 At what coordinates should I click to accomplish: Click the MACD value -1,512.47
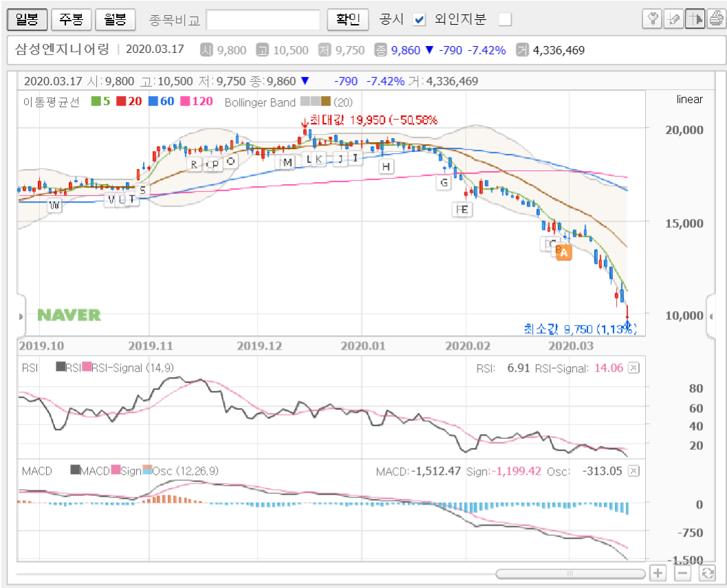(436, 471)
